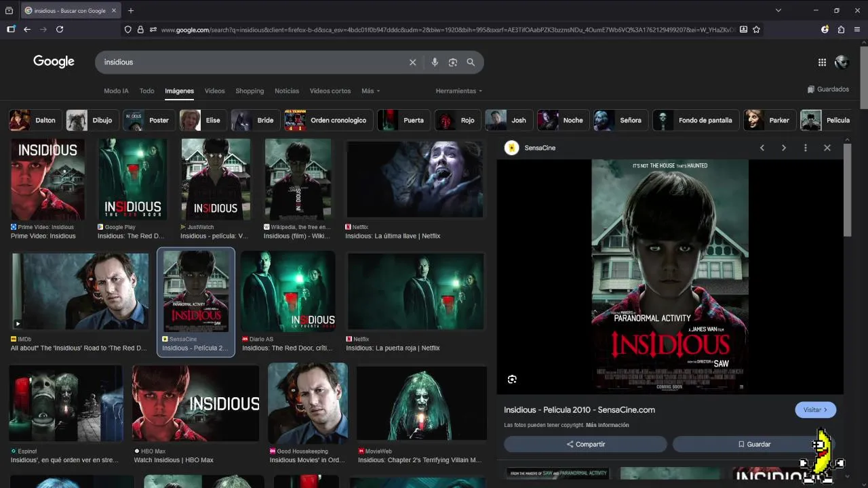Show previous image in preview panel
The height and width of the screenshot is (488, 868).
(762, 148)
